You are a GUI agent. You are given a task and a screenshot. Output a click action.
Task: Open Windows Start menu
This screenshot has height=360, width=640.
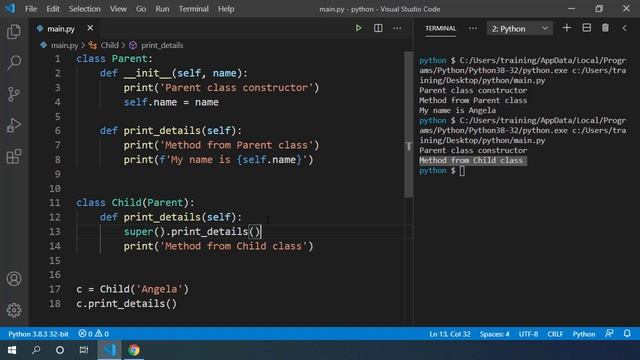point(12,350)
